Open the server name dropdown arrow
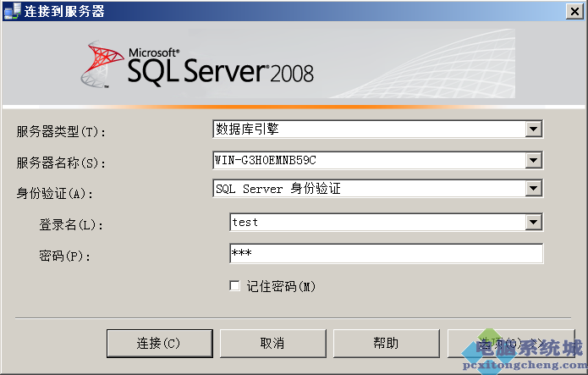The image size is (588, 375). click(x=533, y=161)
